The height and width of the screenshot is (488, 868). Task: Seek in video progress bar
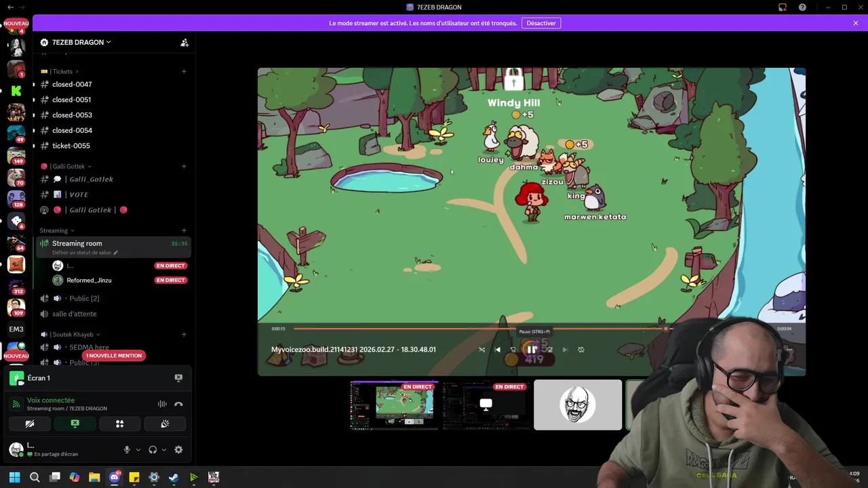pyautogui.click(x=533, y=329)
